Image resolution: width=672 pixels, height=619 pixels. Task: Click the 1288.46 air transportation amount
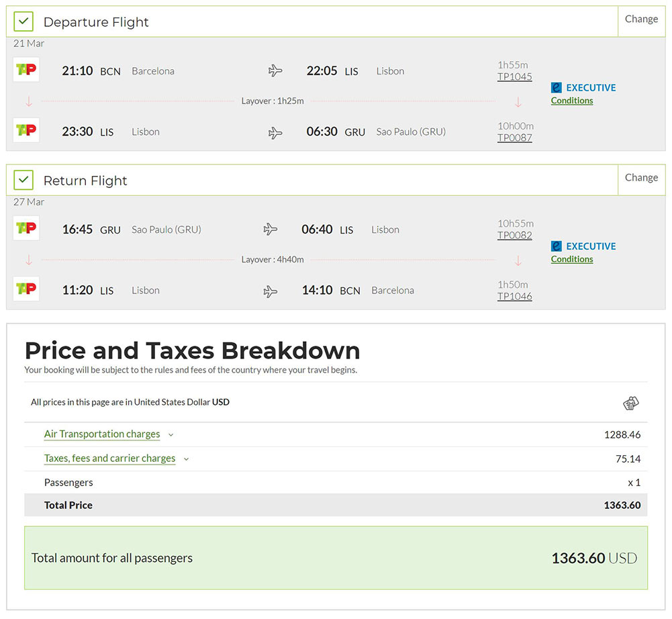click(x=622, y=434)
